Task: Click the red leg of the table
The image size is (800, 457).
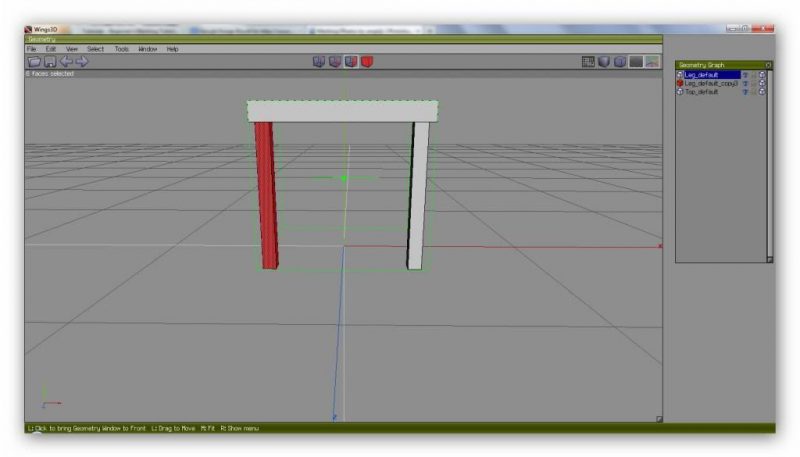Action: click(266, 195)
